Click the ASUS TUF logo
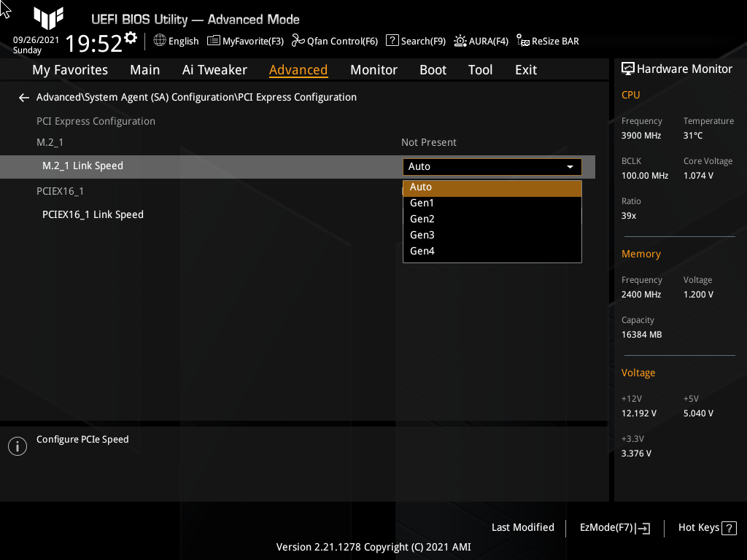This screenshot has width=747, height=560. 48,20
